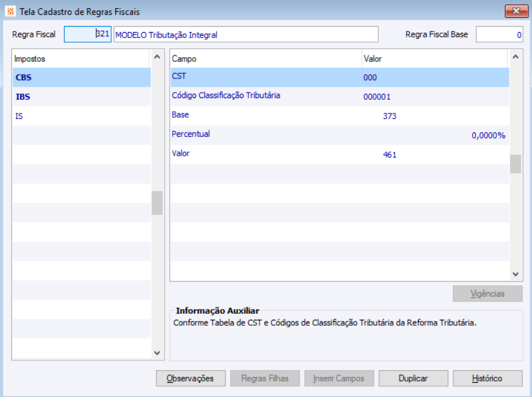Click the MODELO Tributação Integral description field
This screenshot has width=532, height=397.
(246, 34)
